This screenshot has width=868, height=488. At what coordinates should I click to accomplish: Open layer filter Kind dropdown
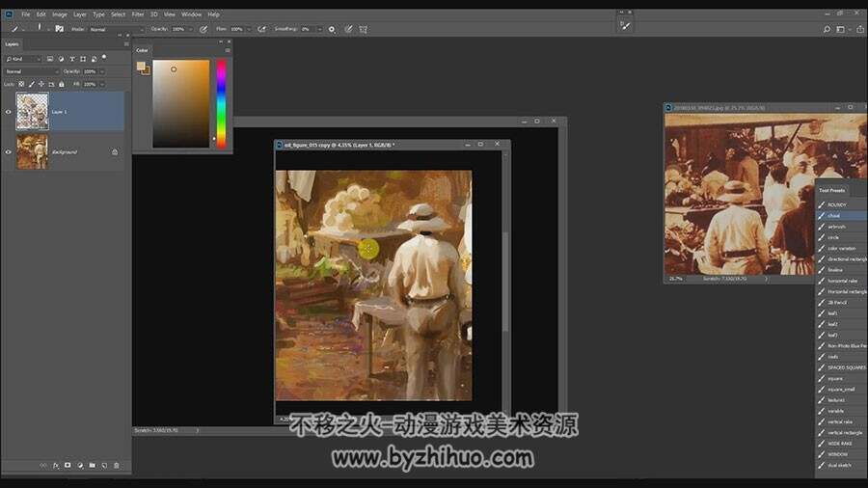[23, 59]
